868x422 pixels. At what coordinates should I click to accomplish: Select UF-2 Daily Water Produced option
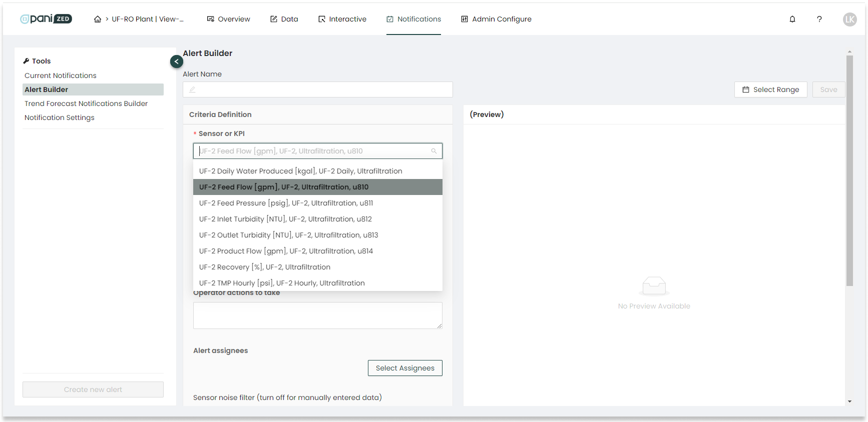300,171
